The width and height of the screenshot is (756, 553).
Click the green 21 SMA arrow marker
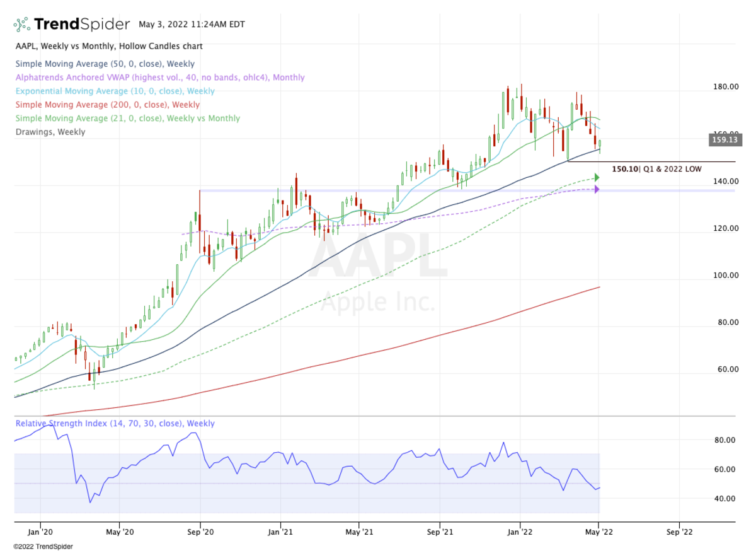pos(597,178)
